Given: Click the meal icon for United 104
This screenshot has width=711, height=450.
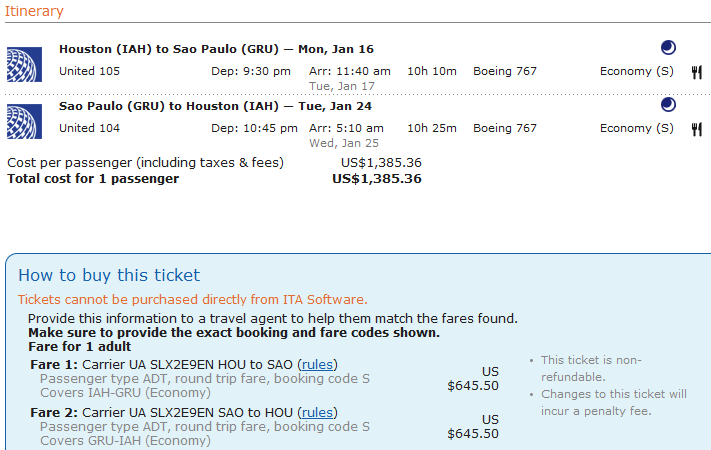Looking at the screenshot, I should [697, 129].
